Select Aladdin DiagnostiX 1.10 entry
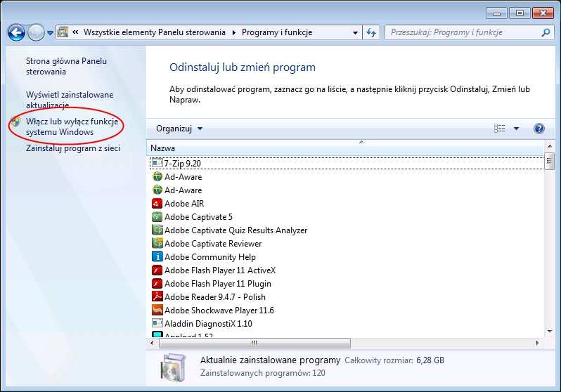The width and height of the screenshot is (561, 392). (208, 324)
